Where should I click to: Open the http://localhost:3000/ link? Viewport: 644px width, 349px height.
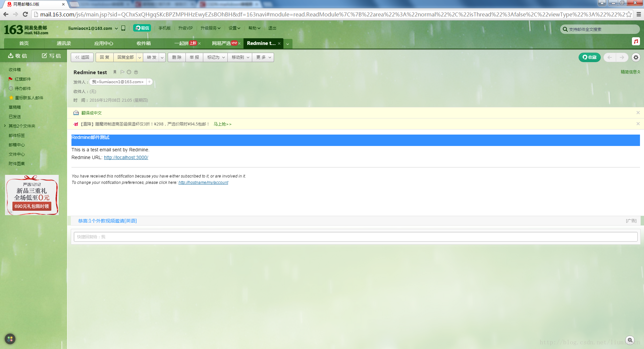pos(126,157)
